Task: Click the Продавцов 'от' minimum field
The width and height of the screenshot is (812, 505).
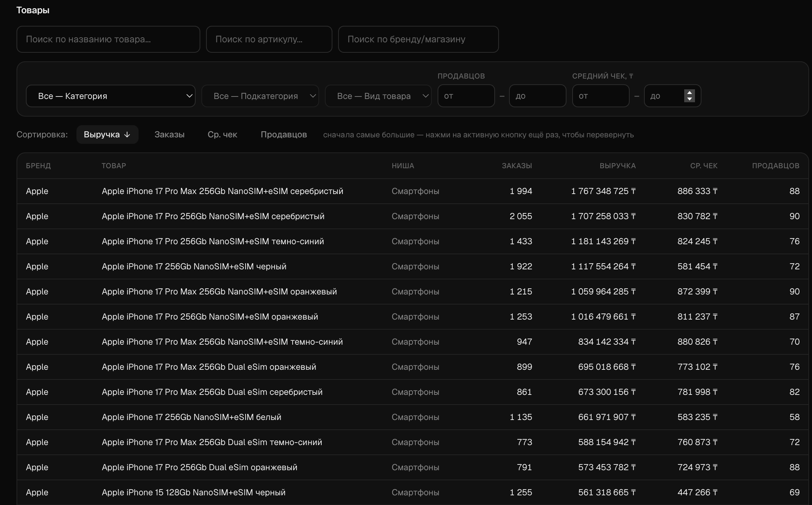Action: (x=466, y=96)
